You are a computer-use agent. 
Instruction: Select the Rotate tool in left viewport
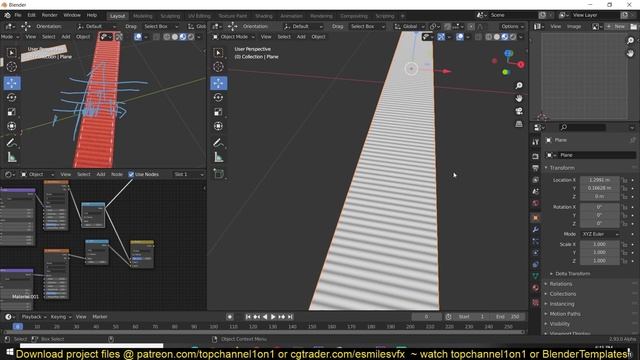(12, 98)
